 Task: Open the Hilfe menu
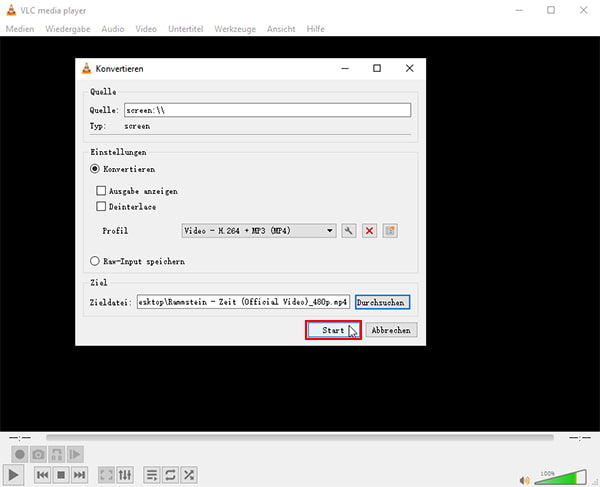[x=316, y=29]
